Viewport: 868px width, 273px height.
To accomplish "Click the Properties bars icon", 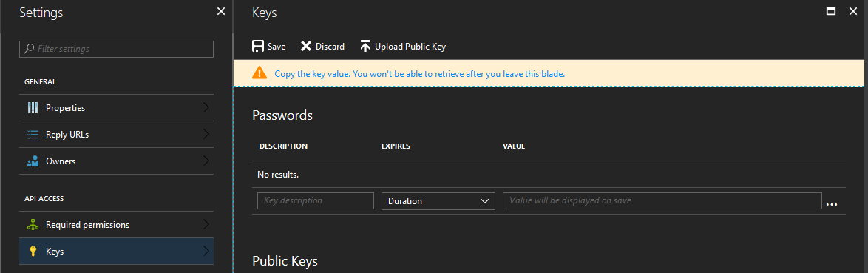I will coord(33,107).
